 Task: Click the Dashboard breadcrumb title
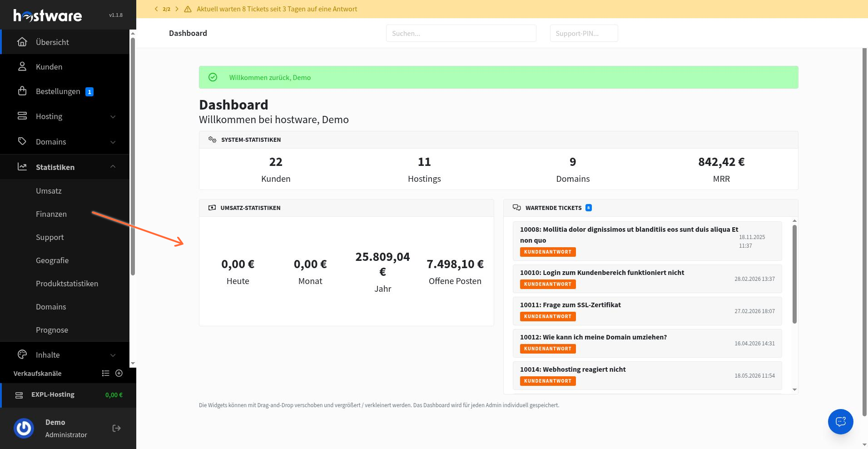click(188, 33)
